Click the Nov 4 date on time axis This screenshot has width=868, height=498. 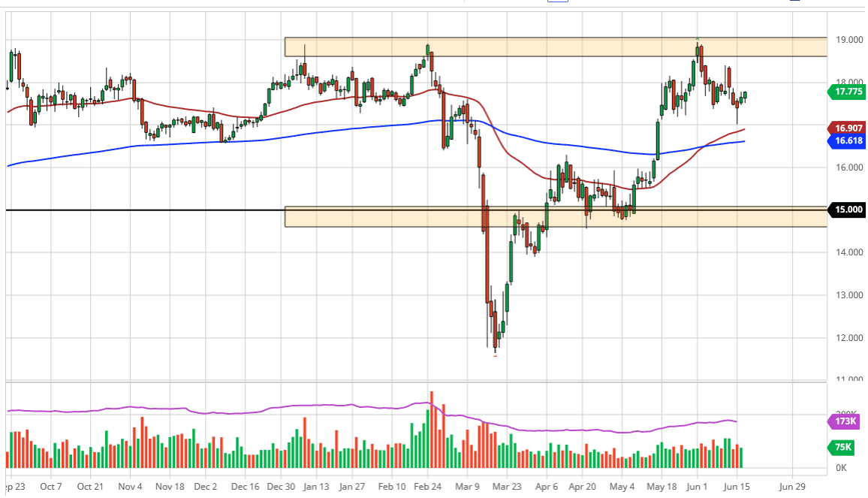(130, 485)
